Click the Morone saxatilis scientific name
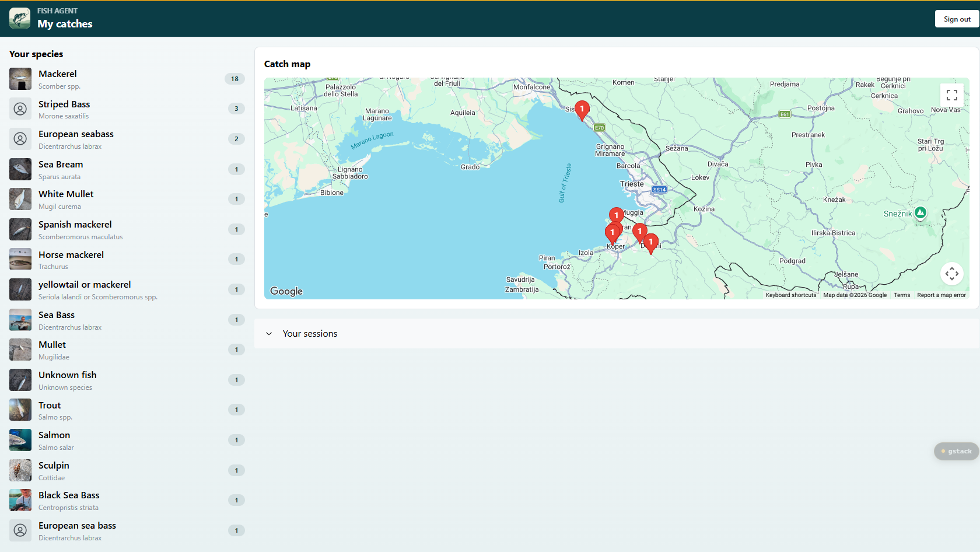Image resolution: width=980 pixels, height=552 pixels. pos(64,116)
